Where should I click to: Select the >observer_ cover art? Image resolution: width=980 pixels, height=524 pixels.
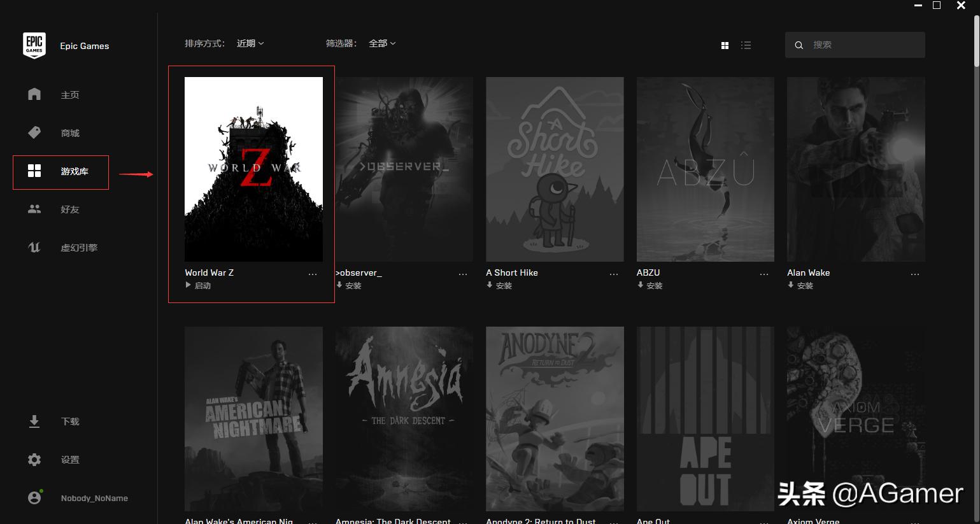[404, 169]
